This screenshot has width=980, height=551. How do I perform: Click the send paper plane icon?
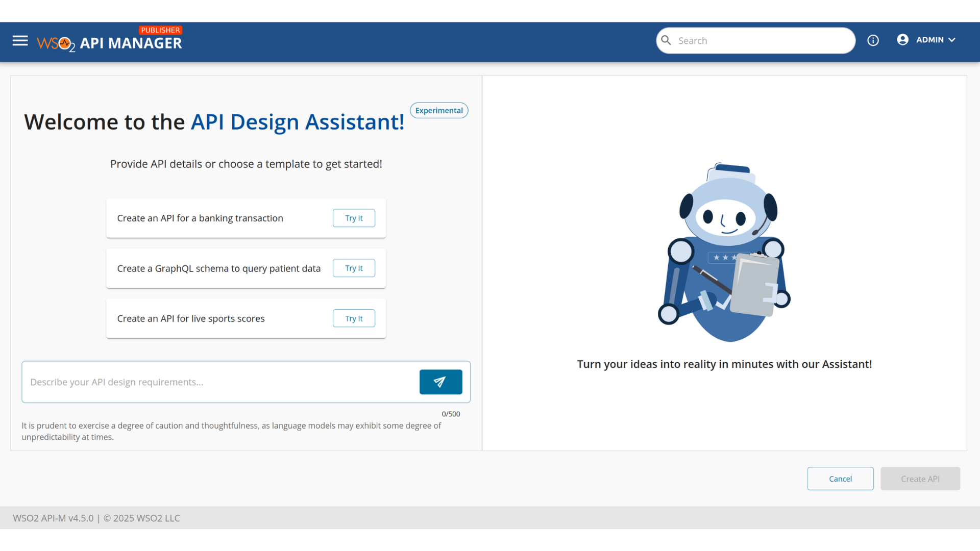[x=440, y=382]
